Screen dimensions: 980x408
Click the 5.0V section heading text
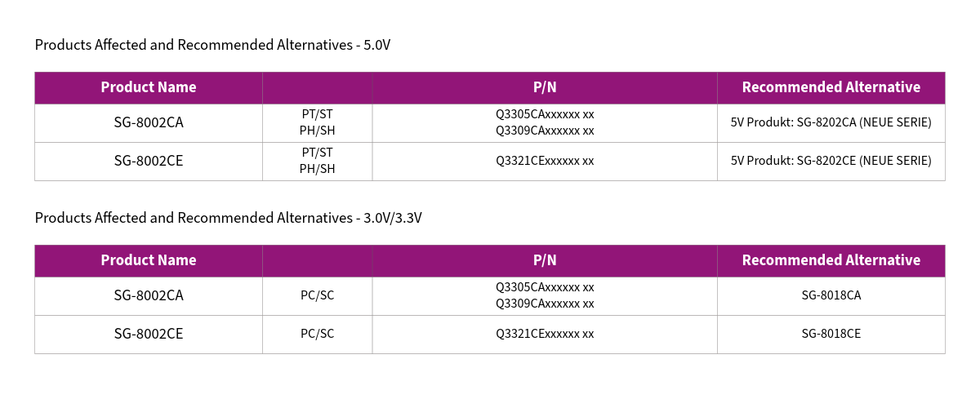click(212, 45)
